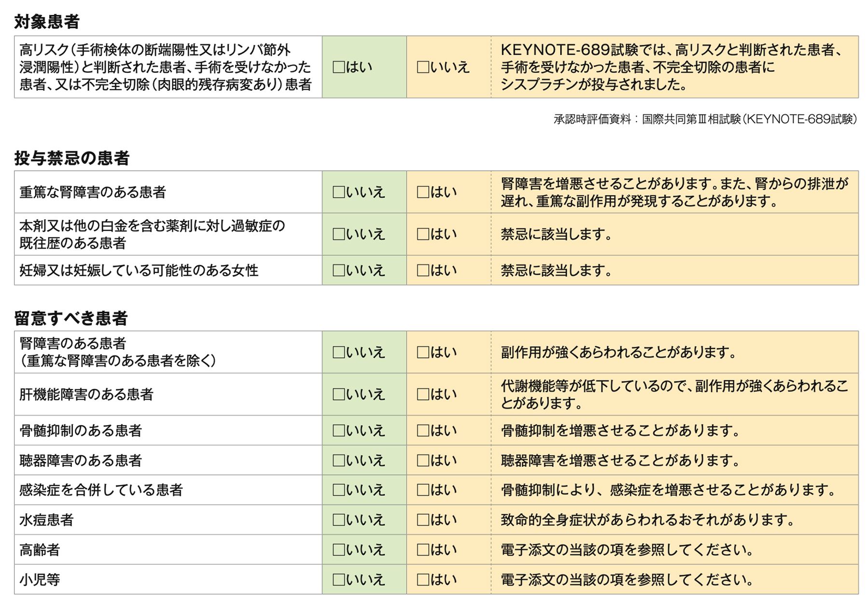Check いいえ for 白金を含む薬剤 過敏症 row
The image size is (868, 604).
tap(339, 234)
